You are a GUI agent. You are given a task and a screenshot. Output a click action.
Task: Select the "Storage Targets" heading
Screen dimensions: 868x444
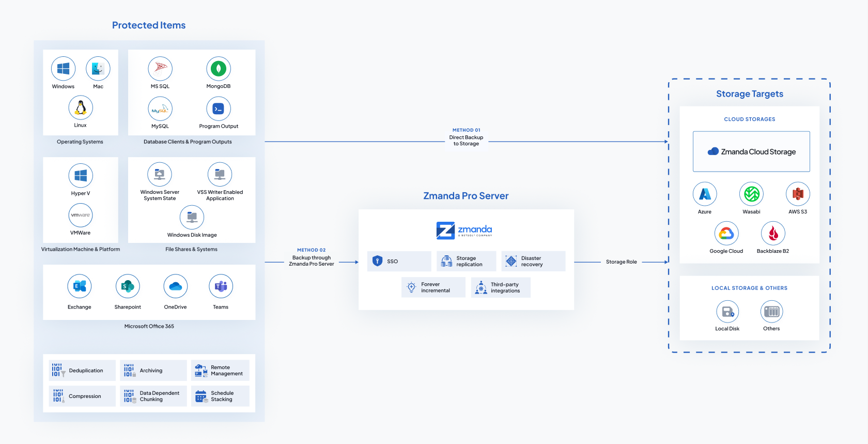(x=750, y=94)
